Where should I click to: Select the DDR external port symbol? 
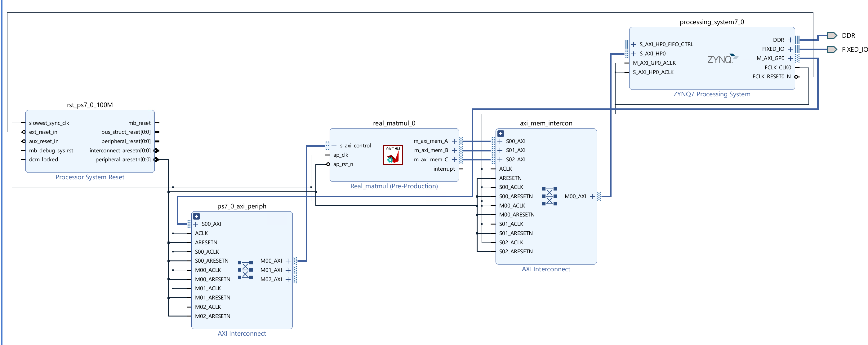tap(832, 35)
